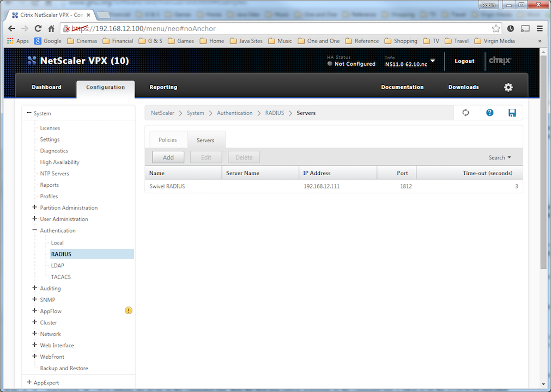Expand the AppExpert section
551x392 pixels.
(x=29, y=382)
